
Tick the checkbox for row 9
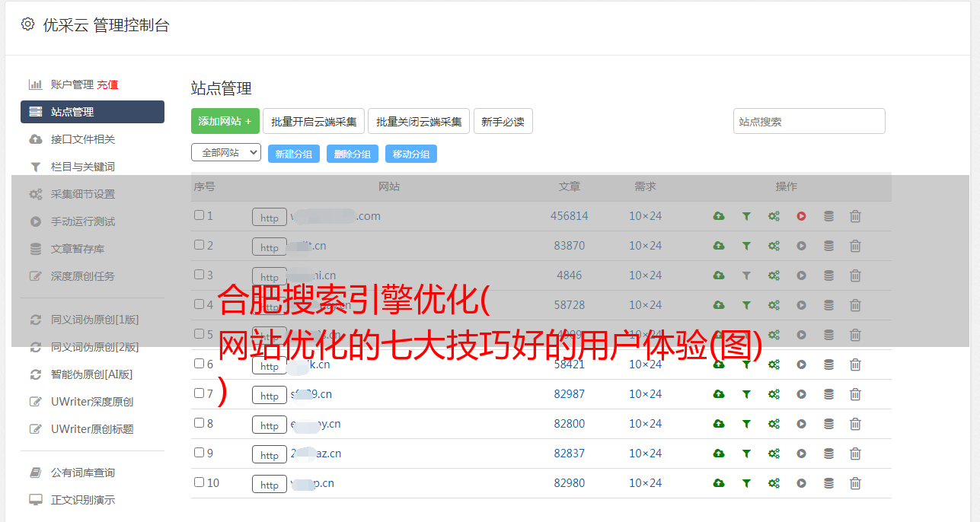pyautogui.click(x=199, y=453)
